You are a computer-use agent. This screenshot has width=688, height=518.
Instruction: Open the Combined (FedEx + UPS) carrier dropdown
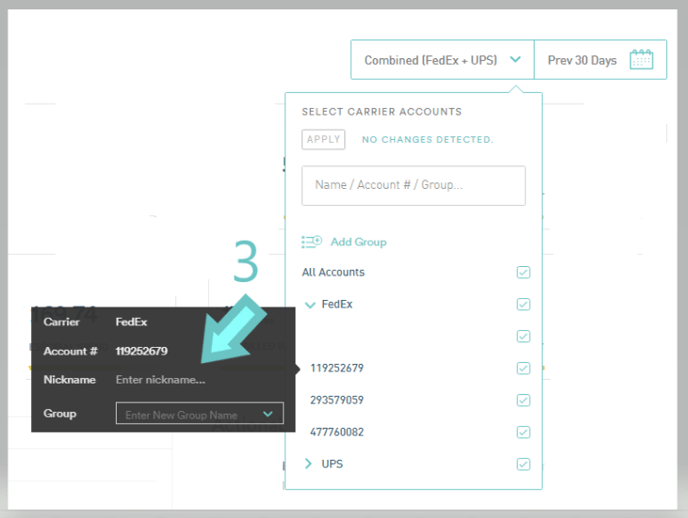tap(442, 60)
